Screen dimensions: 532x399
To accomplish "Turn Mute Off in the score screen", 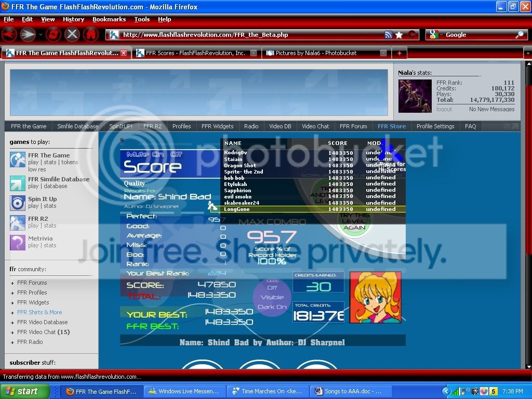I will click(177, 154).
